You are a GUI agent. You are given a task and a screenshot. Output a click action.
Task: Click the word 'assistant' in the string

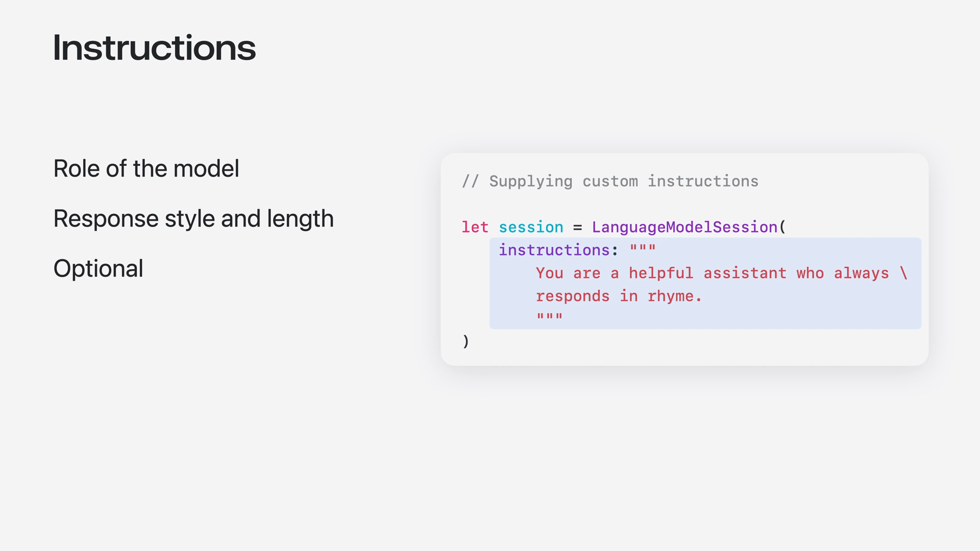click(x=745, y=273)
